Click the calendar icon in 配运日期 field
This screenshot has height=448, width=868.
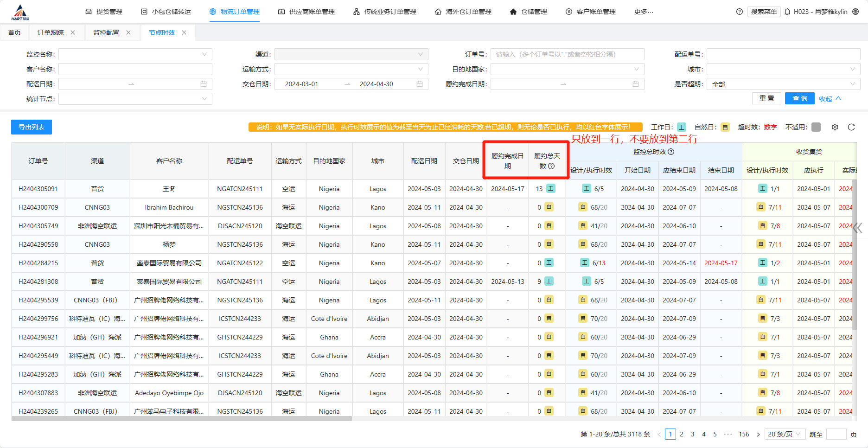coord(203,84)
